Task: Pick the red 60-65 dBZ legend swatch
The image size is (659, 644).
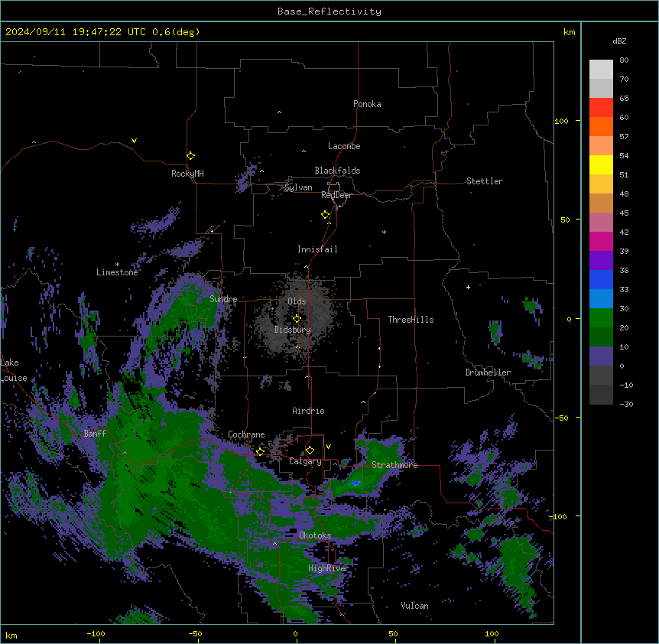Action: [601, 108]
